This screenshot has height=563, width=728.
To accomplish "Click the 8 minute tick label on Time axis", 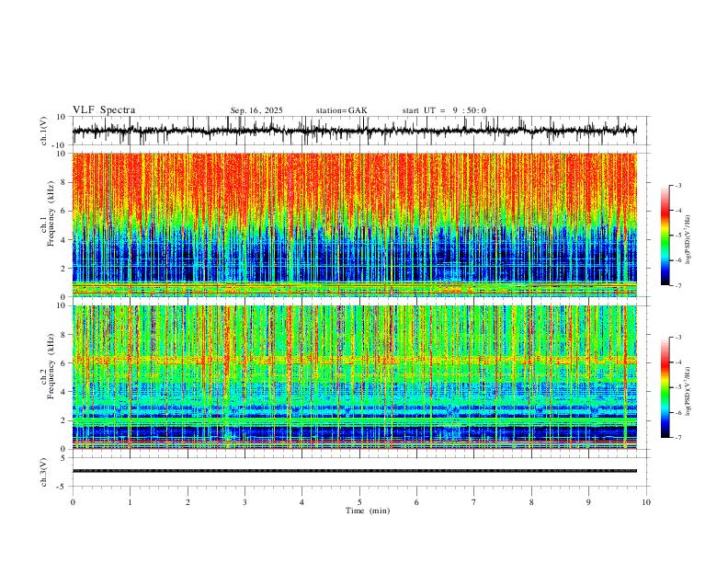I will click(x=531, y=502).
